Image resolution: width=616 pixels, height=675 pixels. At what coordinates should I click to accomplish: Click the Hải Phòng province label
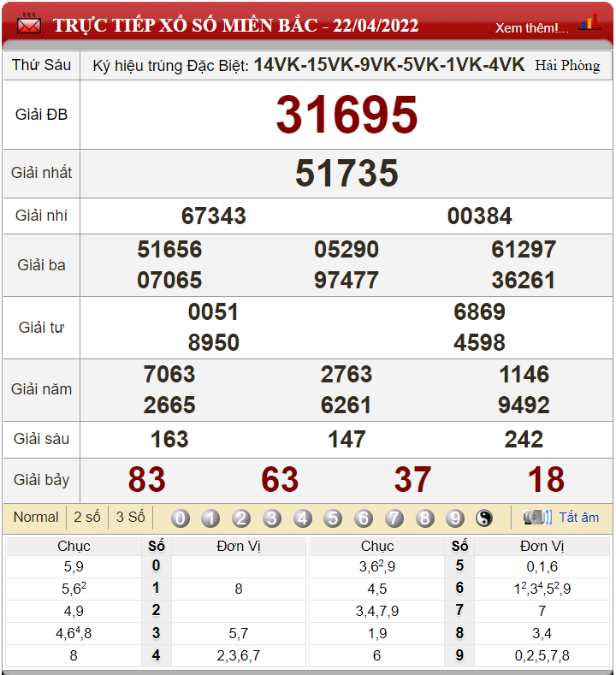click(x=567, y=65)
